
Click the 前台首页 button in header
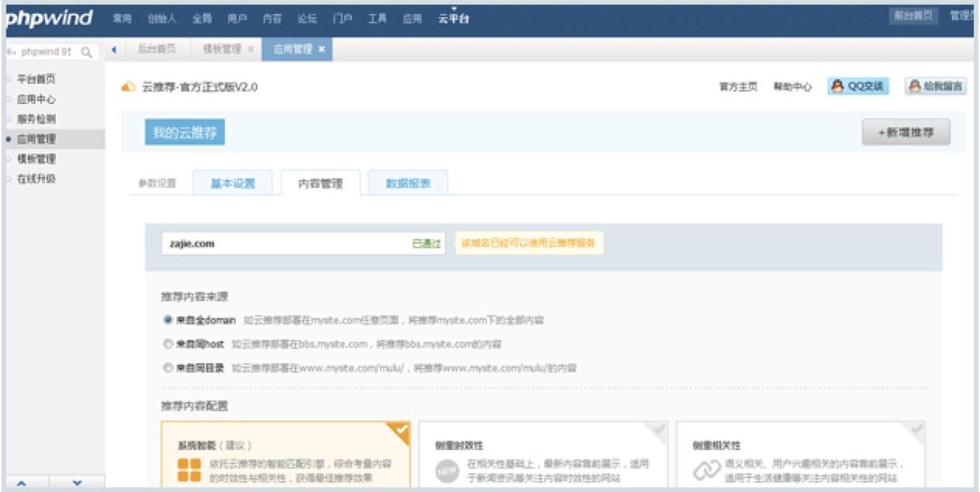[x=913, y=16]
